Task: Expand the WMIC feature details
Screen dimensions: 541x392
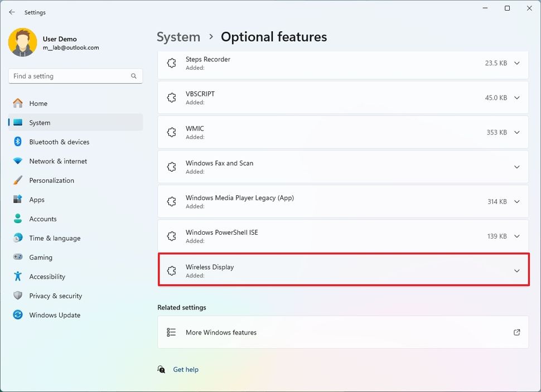Action: point(516,132)
